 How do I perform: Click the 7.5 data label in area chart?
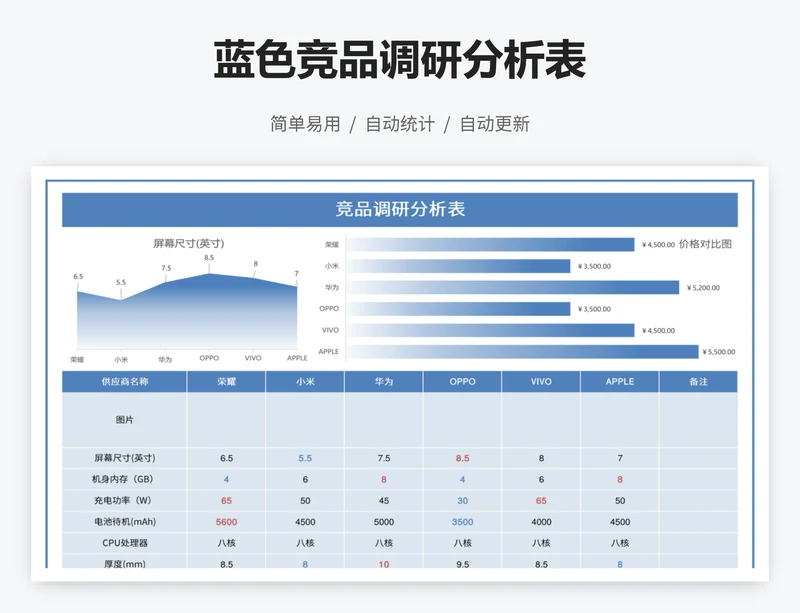166,268
